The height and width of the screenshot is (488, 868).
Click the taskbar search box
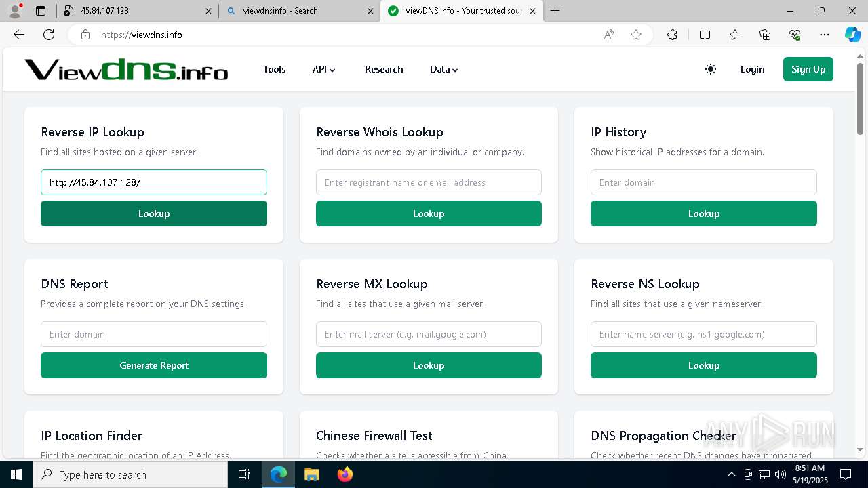point(130,474)
